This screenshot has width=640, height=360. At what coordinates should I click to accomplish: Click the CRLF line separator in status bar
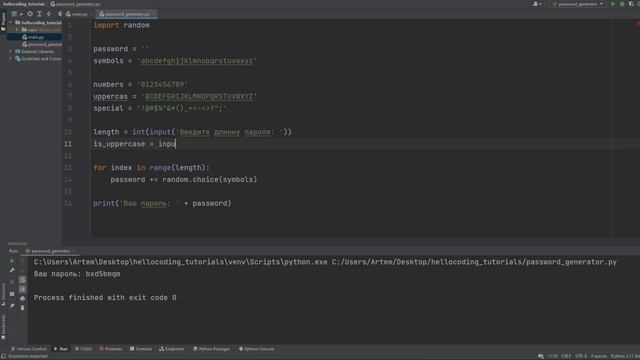(x=566, y=356)
